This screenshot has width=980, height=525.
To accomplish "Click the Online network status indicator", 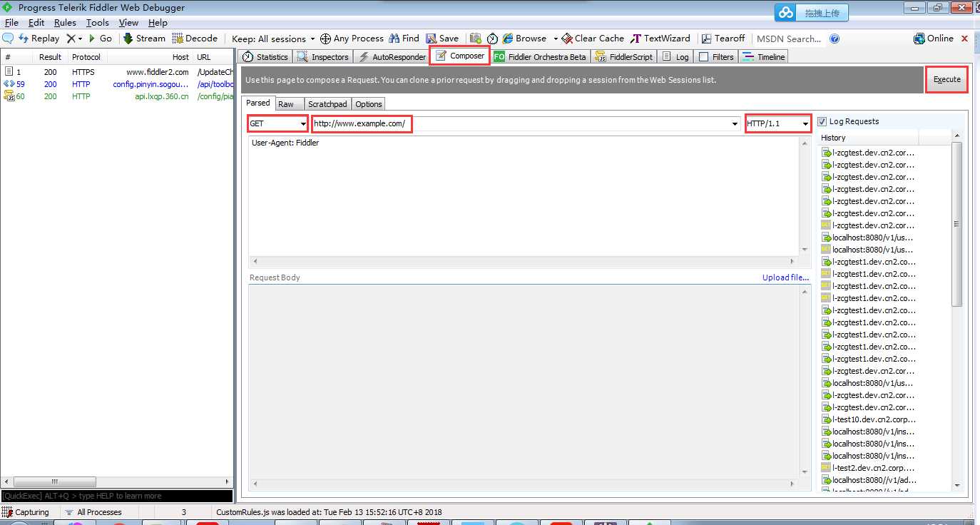I will tap(934, 39).
